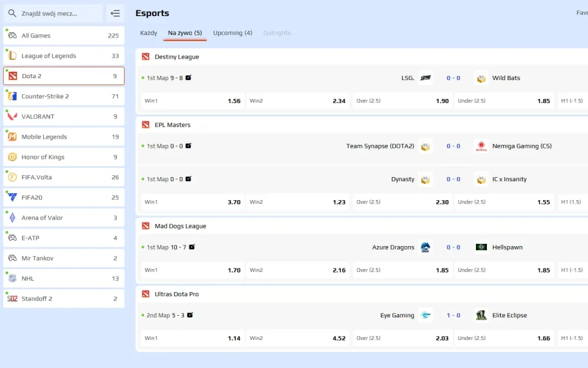Pick Win1 1.70 for Azure Dragons
Image resolution: width=588 pixels, height=368 pixels.
192,270
